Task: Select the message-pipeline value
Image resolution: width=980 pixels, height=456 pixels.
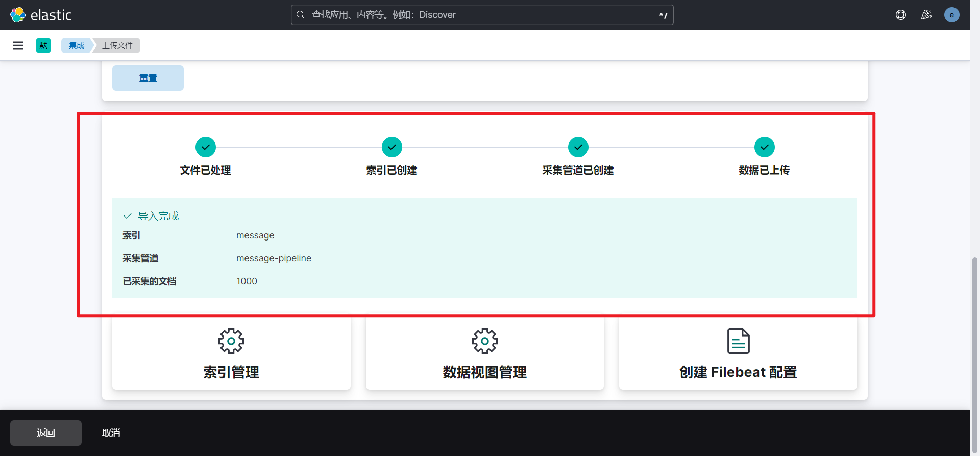Action: pyautogui.click(x=274, y=258)
